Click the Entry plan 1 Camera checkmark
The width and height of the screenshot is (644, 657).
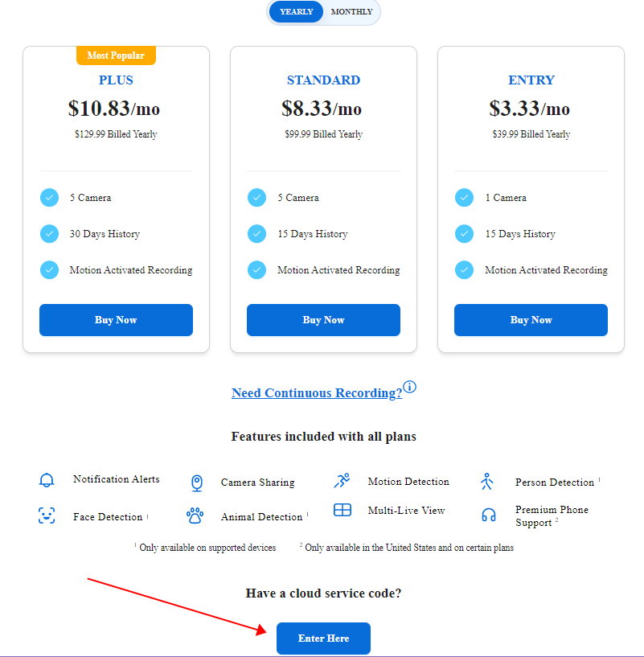(x=464, y=198)
